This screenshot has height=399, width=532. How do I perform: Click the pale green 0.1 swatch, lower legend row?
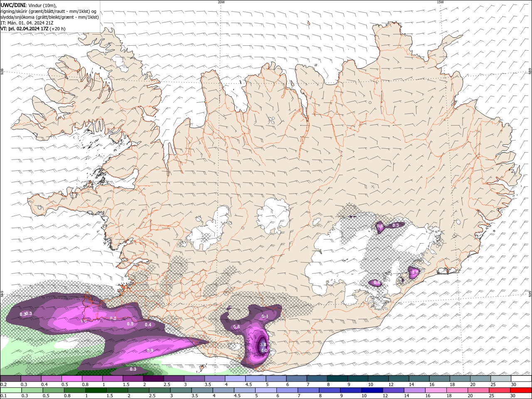[x=11, y=390]
